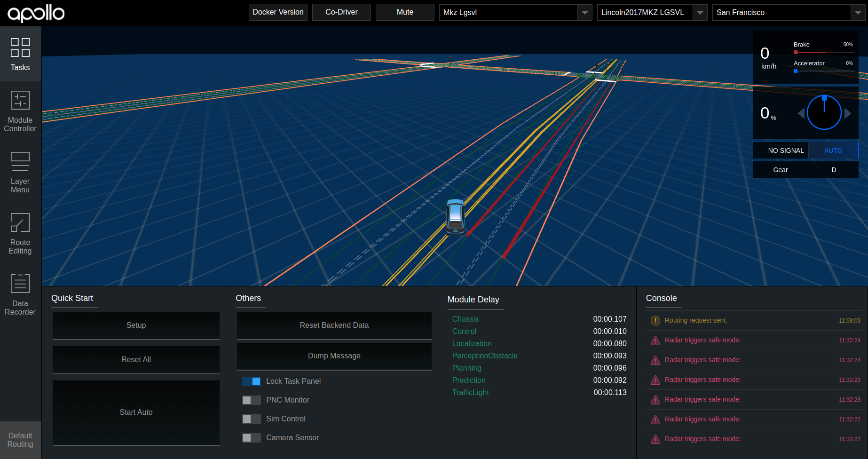Disable the Lock Task Panel toggle

click(252, 381)
